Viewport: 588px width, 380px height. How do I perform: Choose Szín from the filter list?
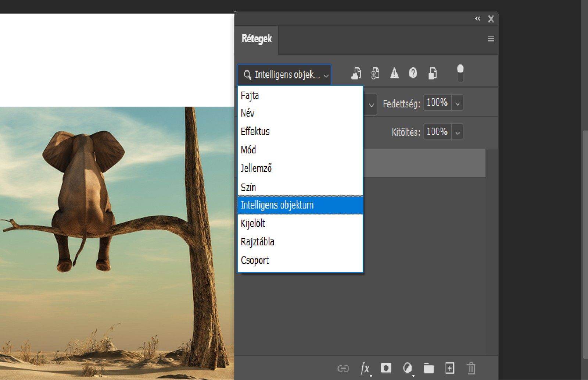point(300,187)
